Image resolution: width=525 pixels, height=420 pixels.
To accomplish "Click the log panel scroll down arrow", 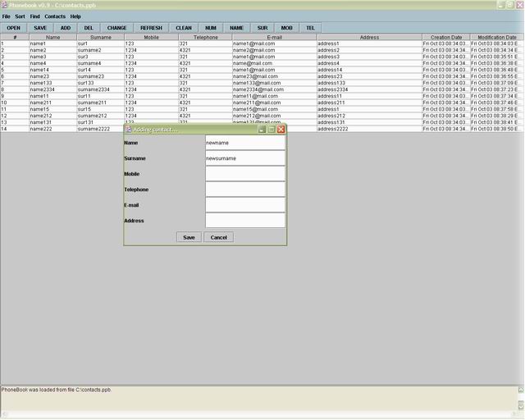I will [521, 405].
